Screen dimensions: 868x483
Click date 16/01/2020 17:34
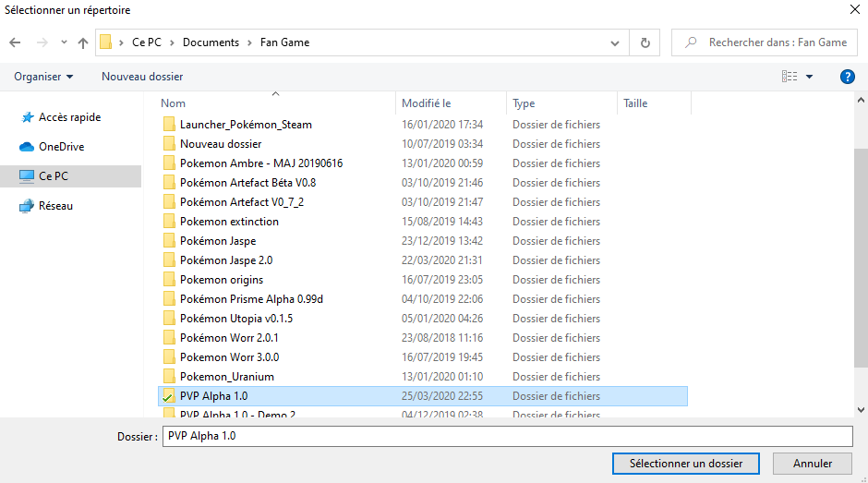coord(442,125)
